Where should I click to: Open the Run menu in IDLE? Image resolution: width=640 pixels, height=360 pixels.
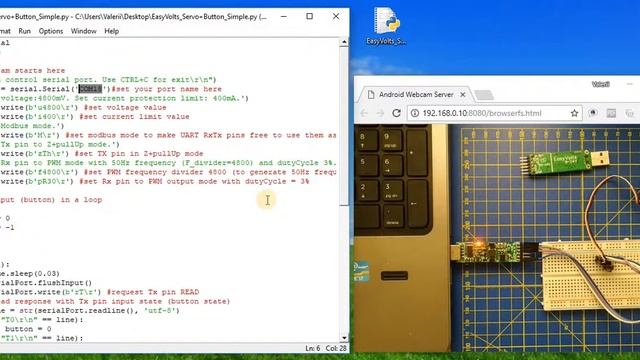pyautogui.click(x=24, y=31)
